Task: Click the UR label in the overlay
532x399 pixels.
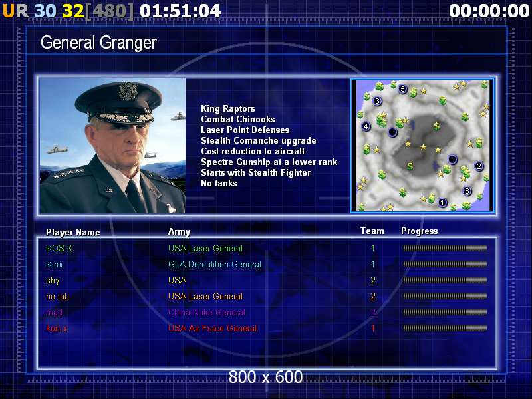Action: pos(15,11)
